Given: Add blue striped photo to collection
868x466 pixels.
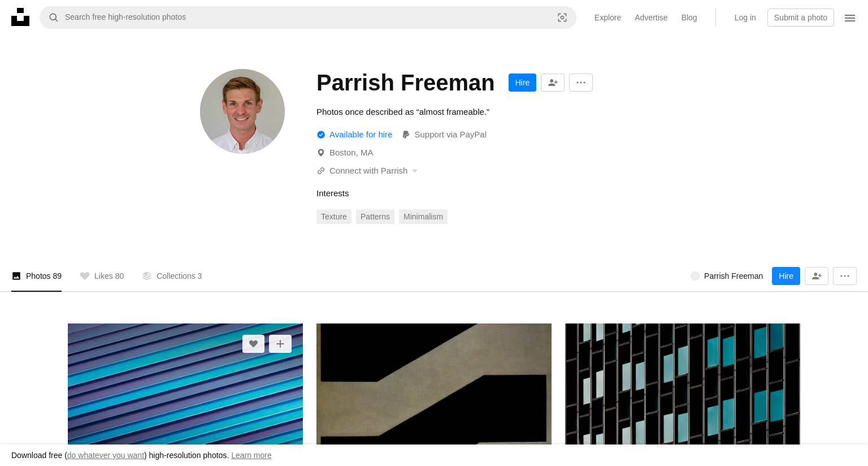Looking at the screenshot, I should tap(280, 344).
